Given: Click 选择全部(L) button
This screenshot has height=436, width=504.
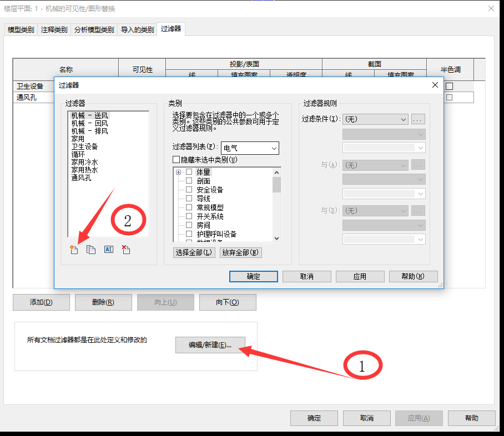Looking at the screenshot, I should (x=194, y=252).
